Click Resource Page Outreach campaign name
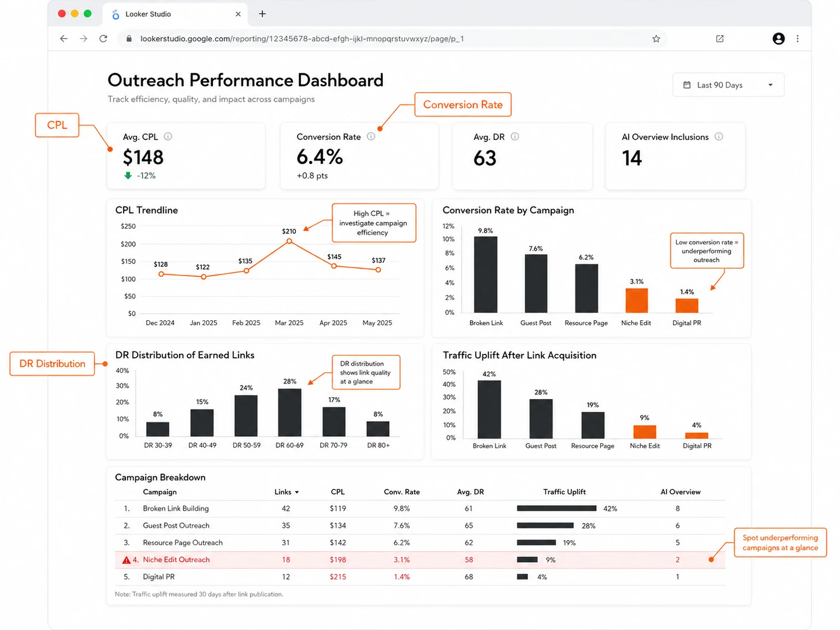The height and width of the screenshot is (630, 840). pos(183,543)
